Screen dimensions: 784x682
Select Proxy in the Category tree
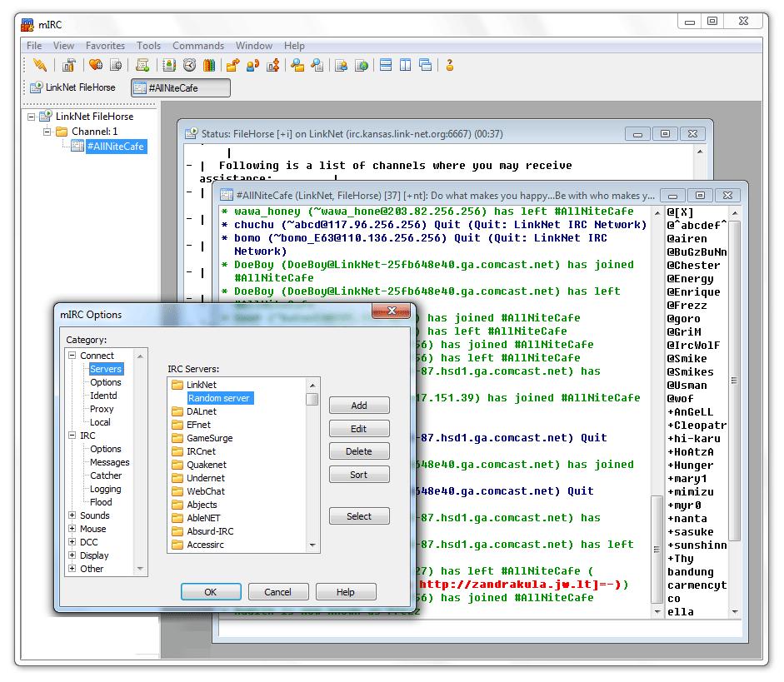pyautogui.click(x=102, y=409)
